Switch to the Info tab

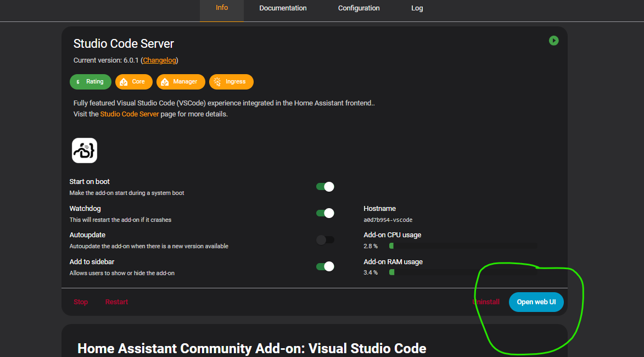[x=222, y=8]
